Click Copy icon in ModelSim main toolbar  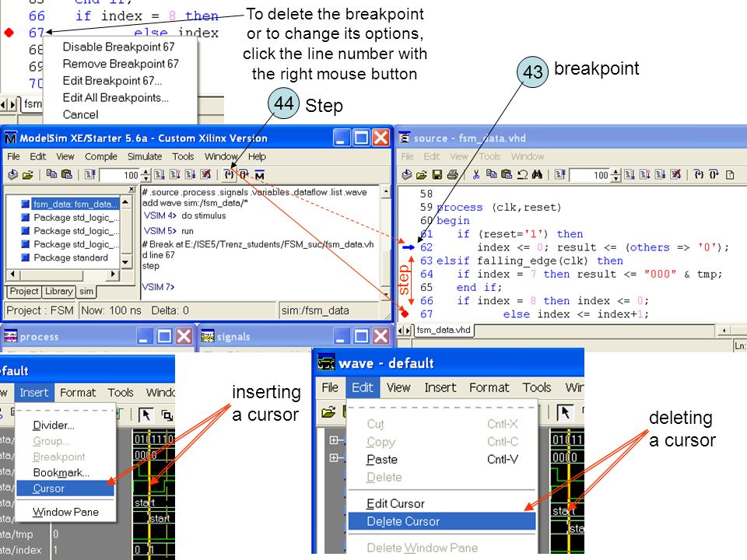click(51, 174)
